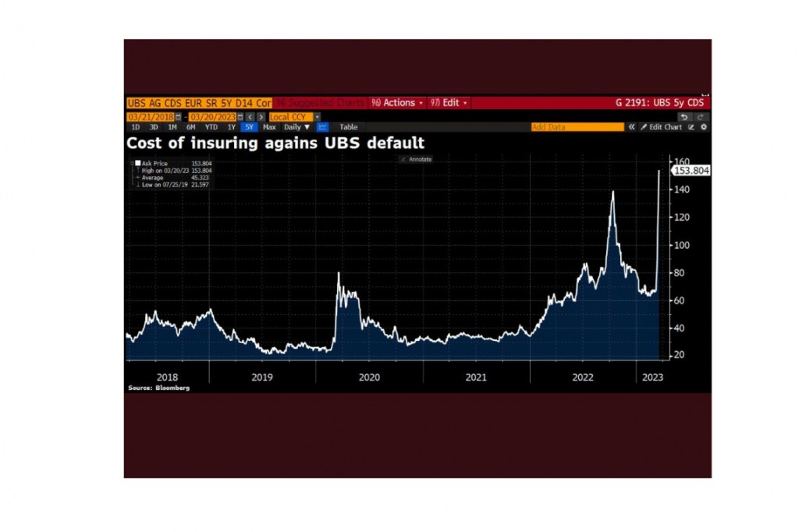
Task: Expand the Daily frequency dropdown
Action: [x=297, y=127]
